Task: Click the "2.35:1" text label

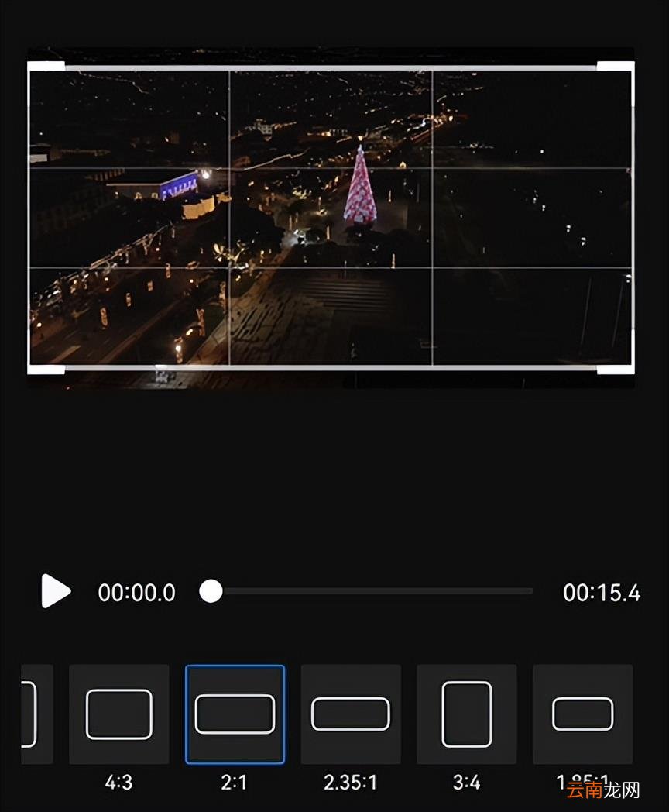Action: tap(351, 782)
